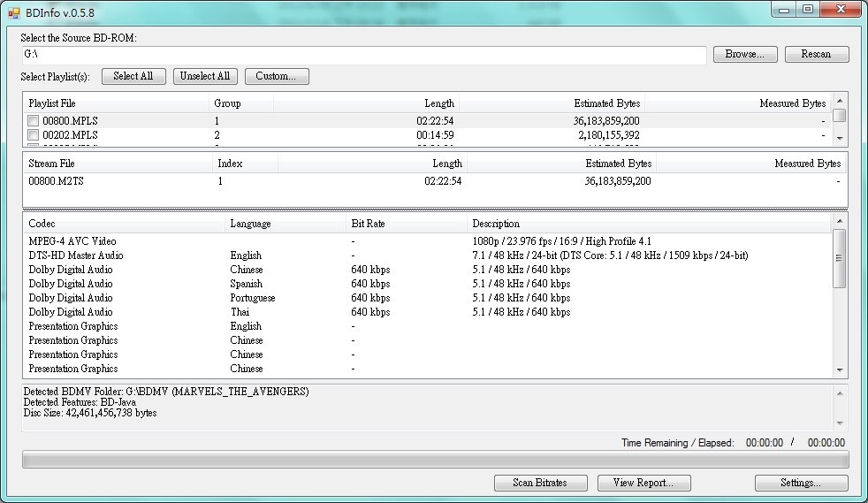Start Scan Bitrates

click(x=540, y=483)
